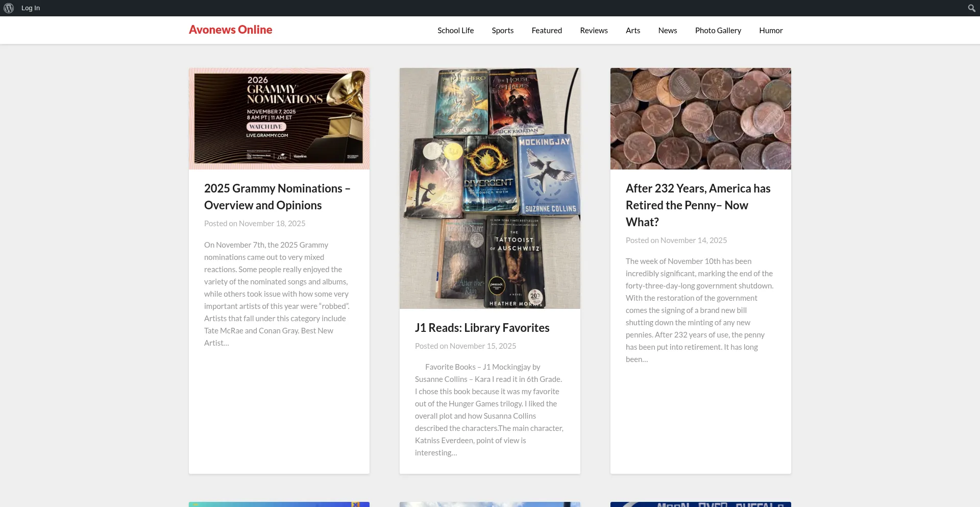Read 2025 Grammy Nominations article title
This screenshot has width=980, height=507.
tap(277, 197)
